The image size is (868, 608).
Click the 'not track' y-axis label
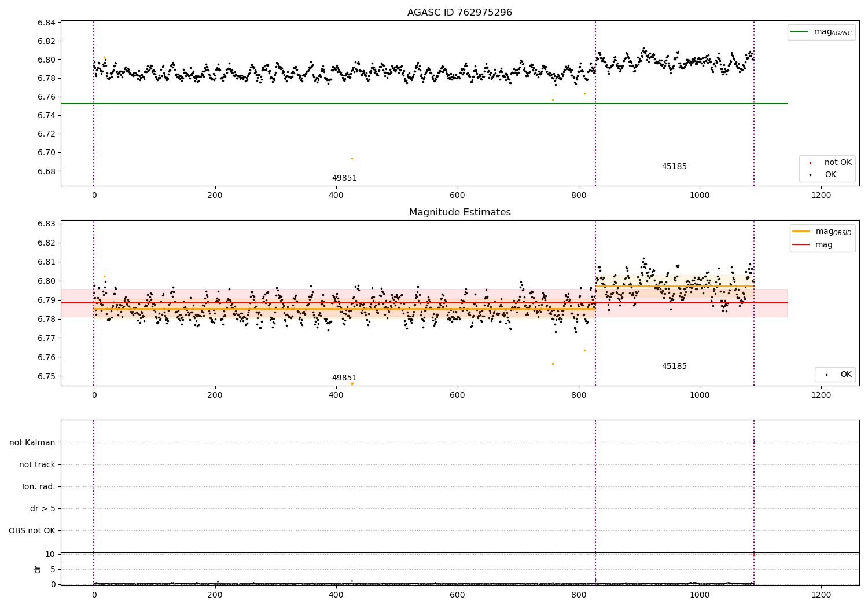tap(37, 464)
